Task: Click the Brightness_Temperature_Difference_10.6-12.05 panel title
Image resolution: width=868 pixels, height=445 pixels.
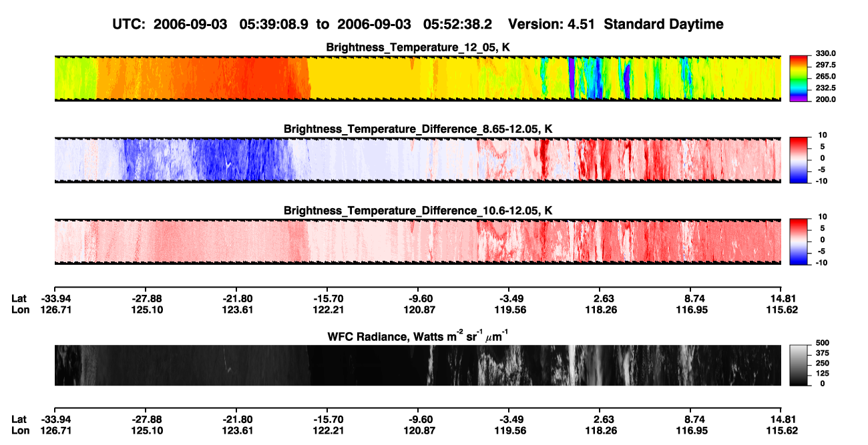Action: 418,210
